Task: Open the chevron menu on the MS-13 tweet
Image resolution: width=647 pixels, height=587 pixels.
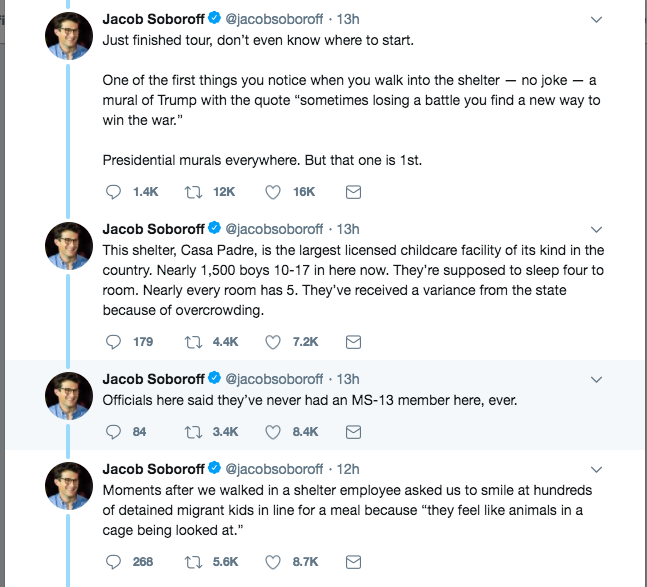Action: tap(597, 379)
